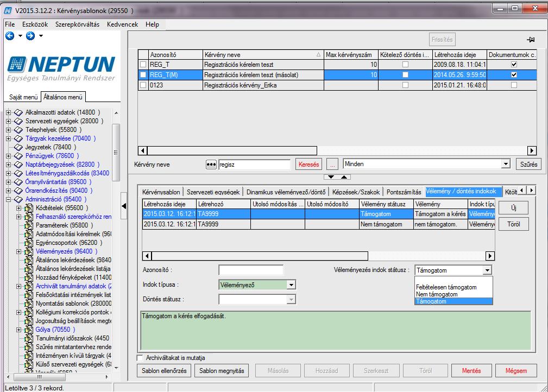The height and width of the screenshot is (392, 548).
Task: Click the left menu tree vertical scrollbar
Action: [116, 152]
